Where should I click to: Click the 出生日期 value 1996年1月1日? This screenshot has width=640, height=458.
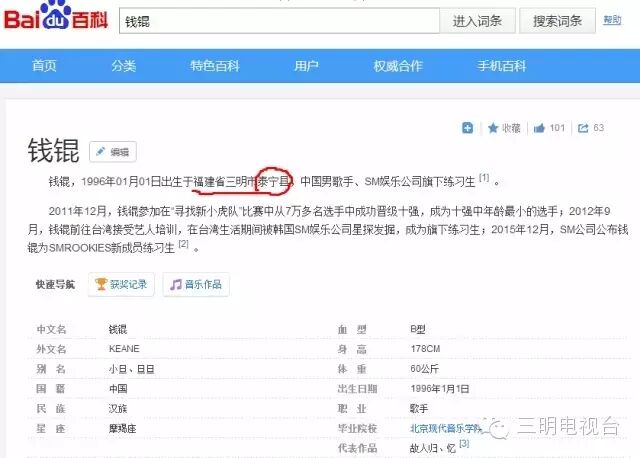point(440,389)
